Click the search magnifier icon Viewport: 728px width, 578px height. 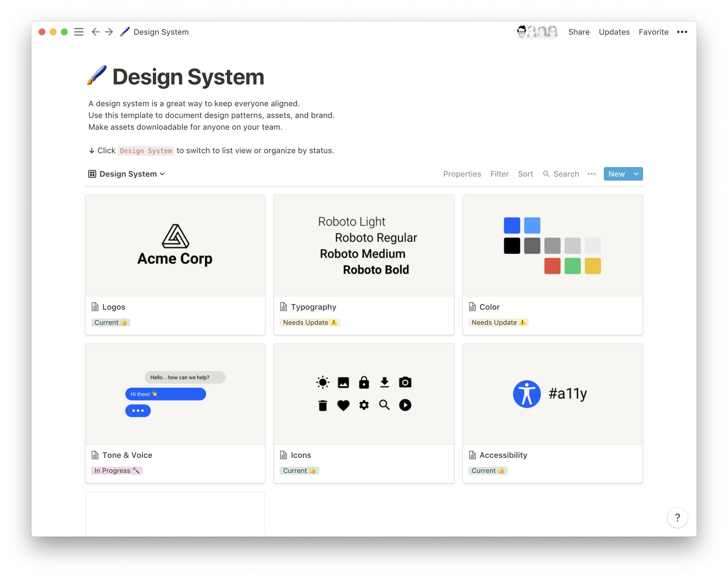coord(546,174)
